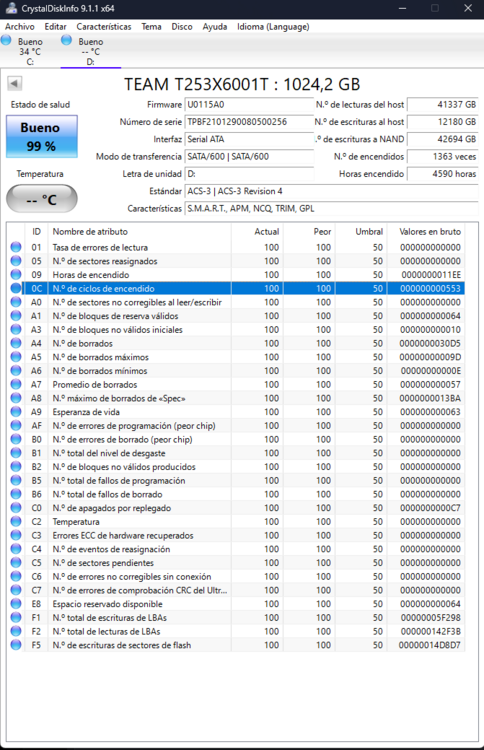Click the CrystalDiskInfo app icon in title bar
Screen dimensions: 484x750
click(x=11, y=8)
